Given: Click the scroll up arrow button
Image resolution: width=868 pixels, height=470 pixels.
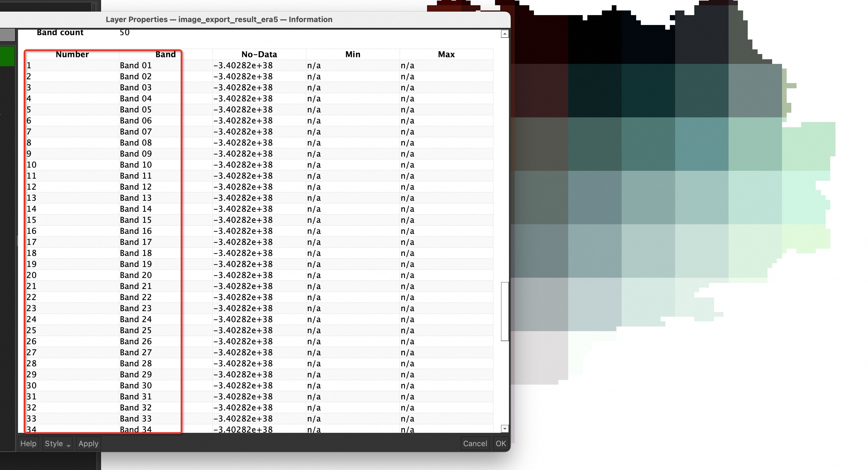Looking at the screenshot, I should (504, 34).
